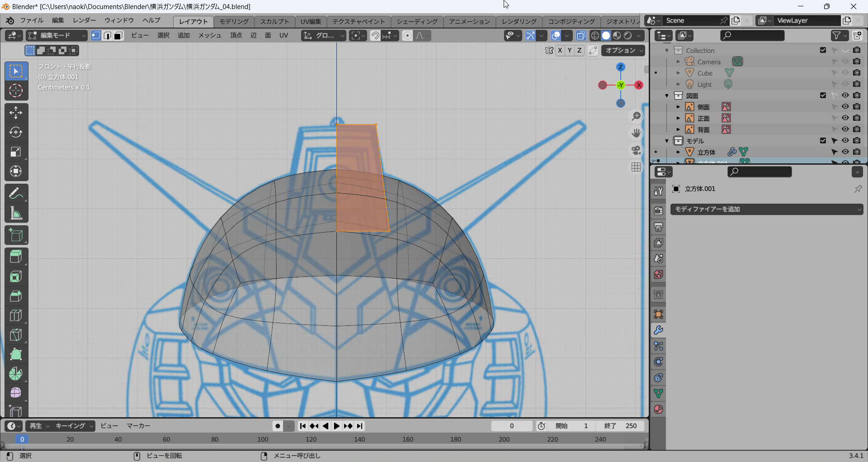Activate the Measure ruler tool
The height and width of the screenshot is (462, 868).
click(16, 213)
